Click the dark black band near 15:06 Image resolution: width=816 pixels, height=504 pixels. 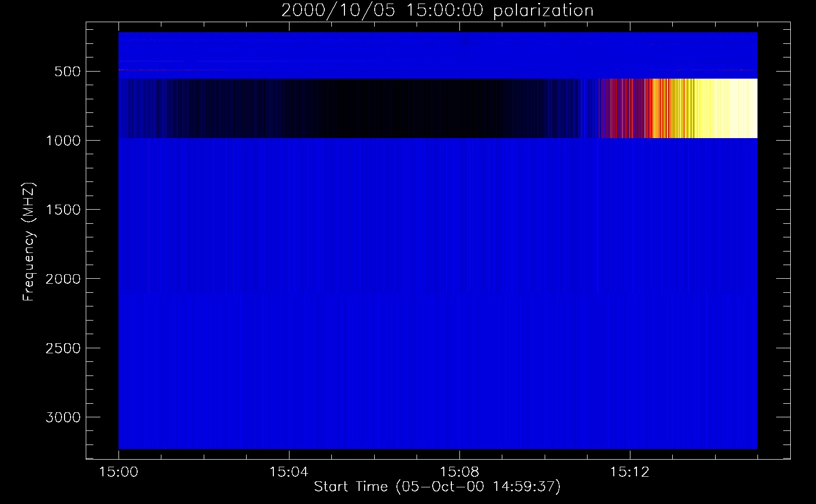pyautogui.click(x=373, y=108)
